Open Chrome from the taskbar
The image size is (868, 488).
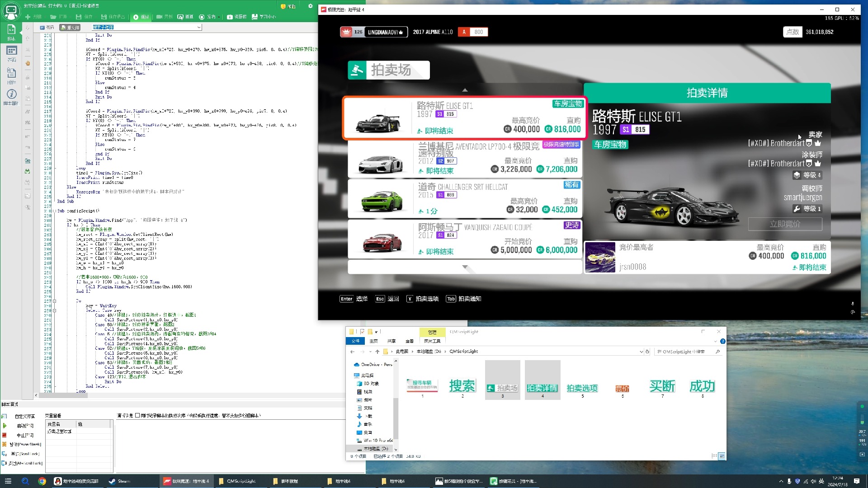tap(42, 481)
